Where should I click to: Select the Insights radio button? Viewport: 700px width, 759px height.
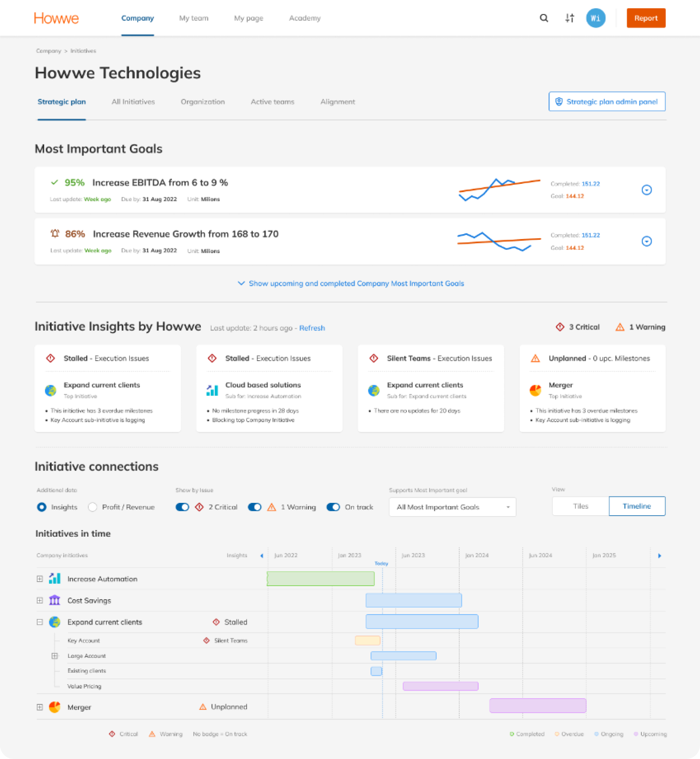[x=42, y=507]
